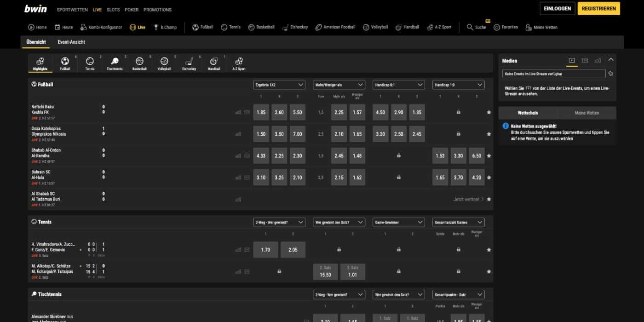
Task: Switch to the Event-Ansicht tab
Action: pyautogui.click(x=71, y=42)
